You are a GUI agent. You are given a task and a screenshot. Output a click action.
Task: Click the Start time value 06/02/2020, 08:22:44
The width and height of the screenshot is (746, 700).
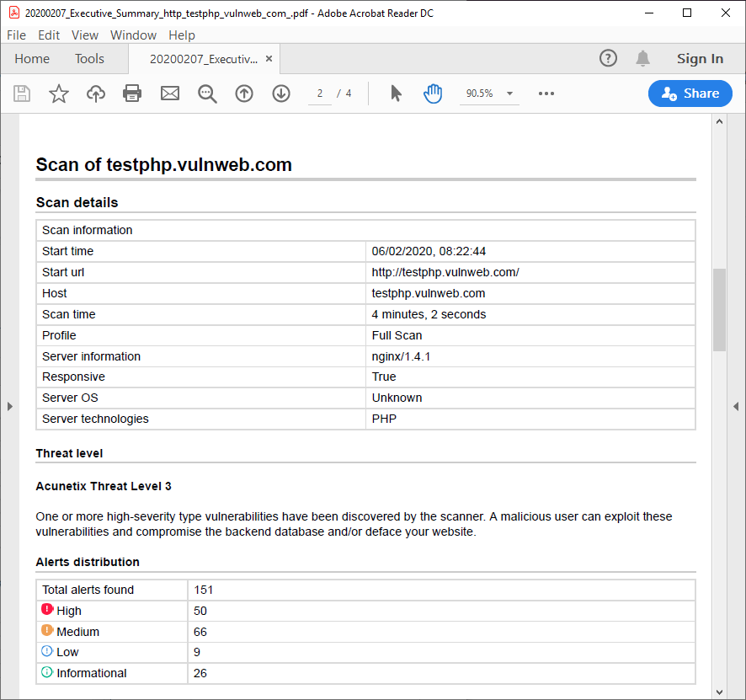[x=429, y=251]
